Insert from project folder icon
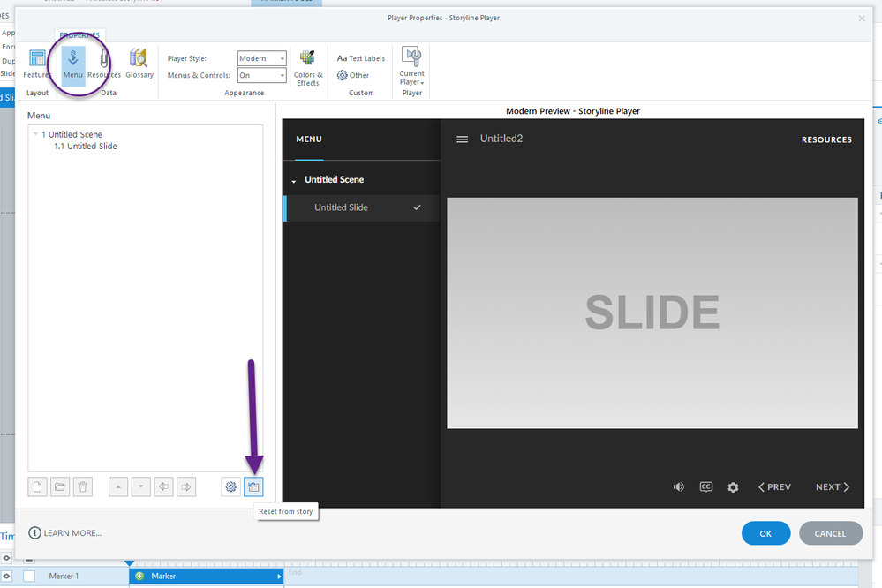 click(x=60, y=486)
